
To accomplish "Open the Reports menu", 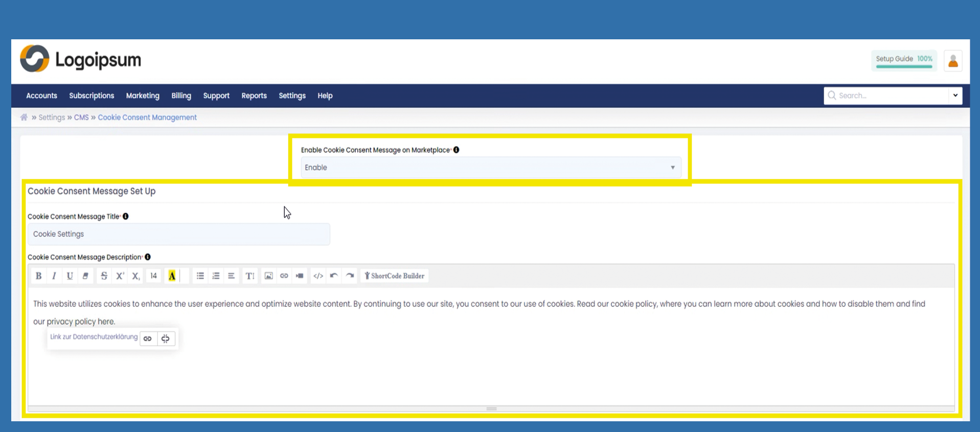I will coord(254,95).
